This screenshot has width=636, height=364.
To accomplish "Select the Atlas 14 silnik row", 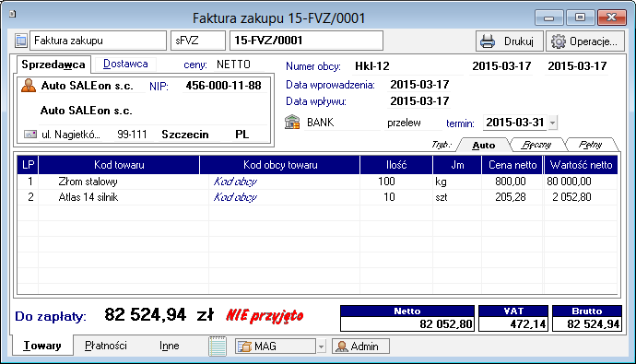I will point(317,197).
